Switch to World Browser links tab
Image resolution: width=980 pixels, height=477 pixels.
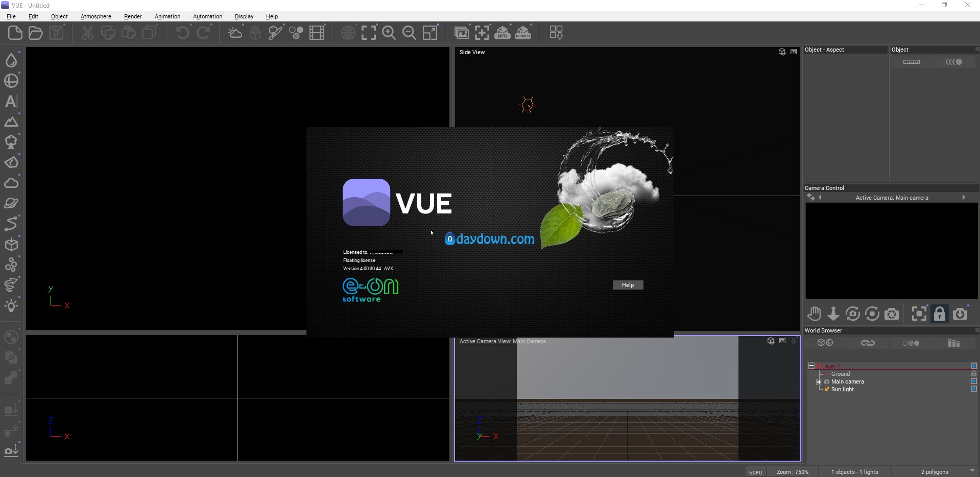[x=868, y=343]
